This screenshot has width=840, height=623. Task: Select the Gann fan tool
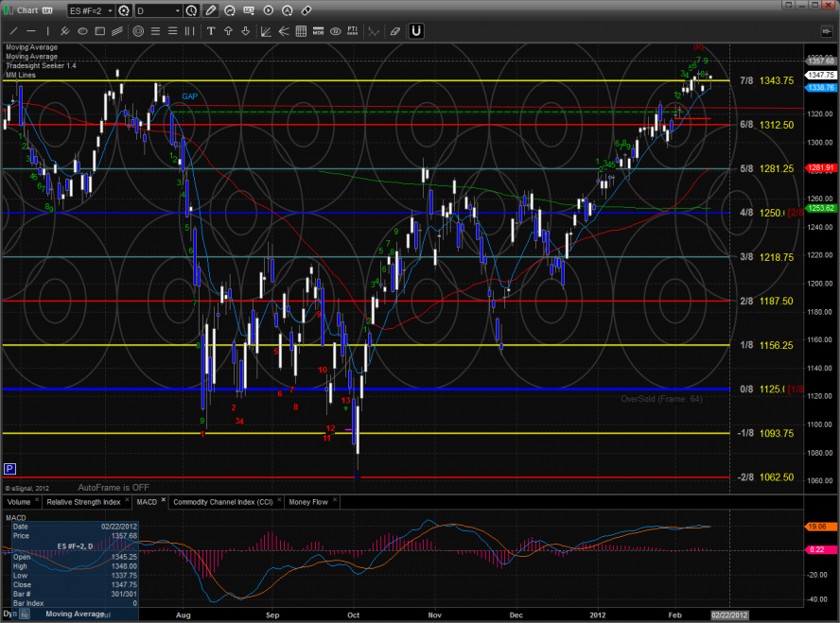266,31
